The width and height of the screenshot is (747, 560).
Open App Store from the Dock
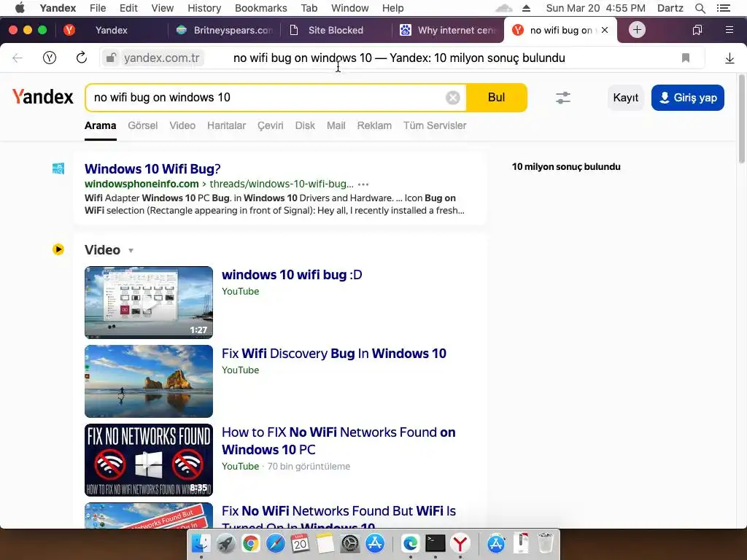[x=375, y=543]
